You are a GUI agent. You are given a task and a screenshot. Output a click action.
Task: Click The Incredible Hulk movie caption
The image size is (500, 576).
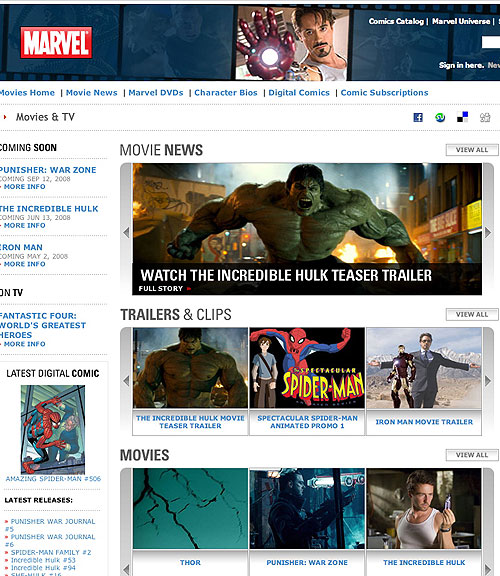coord(424,562)
